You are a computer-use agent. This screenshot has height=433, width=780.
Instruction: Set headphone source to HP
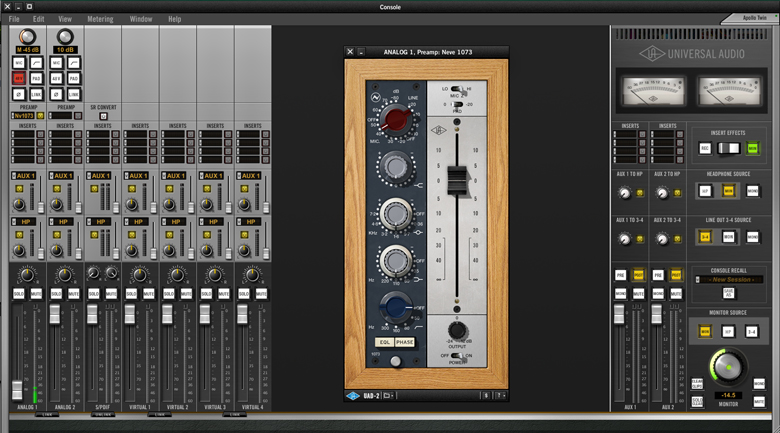click(x=705, y=191)
